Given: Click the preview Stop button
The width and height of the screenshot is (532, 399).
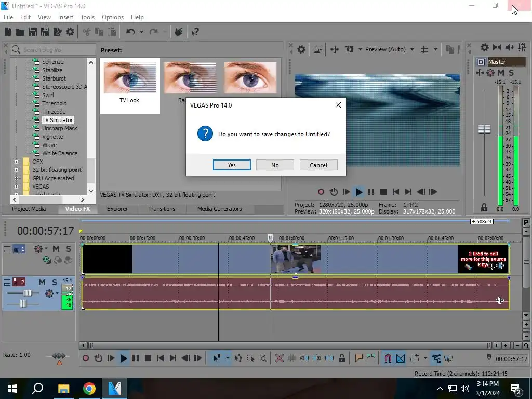Looking at the screenshot, I should [x=383, y=192].
